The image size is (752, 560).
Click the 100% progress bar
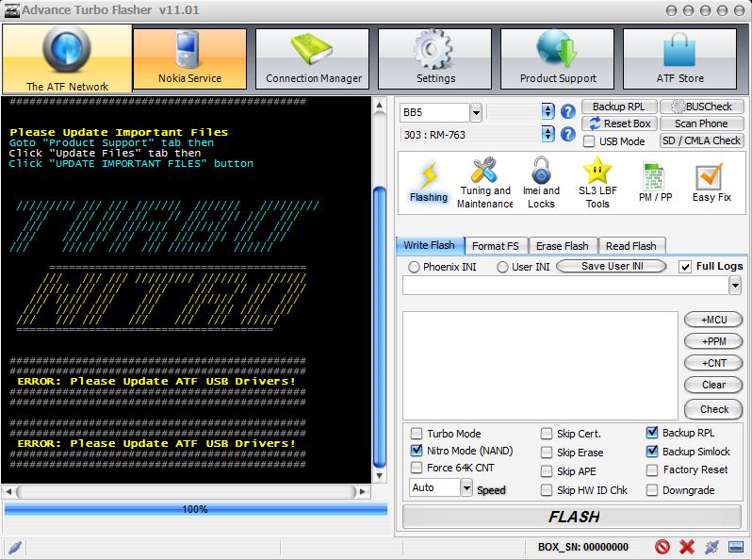click(x=196, y=509)
